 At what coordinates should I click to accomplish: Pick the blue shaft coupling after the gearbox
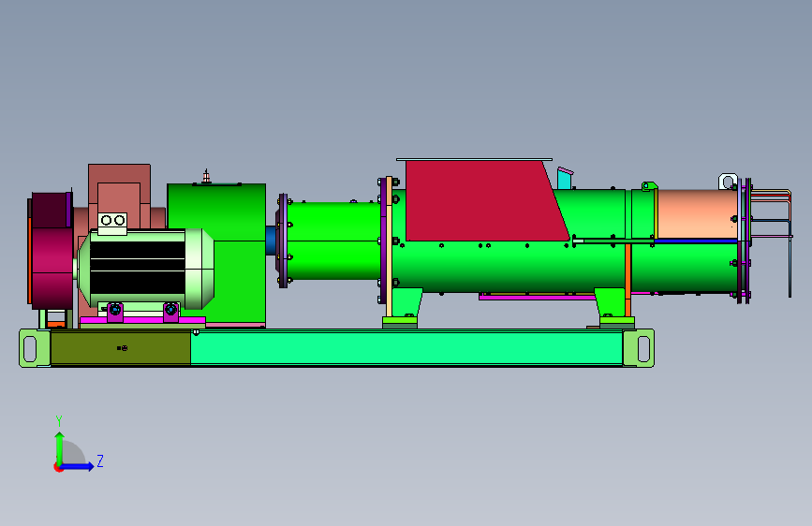[x=271, y=241]
